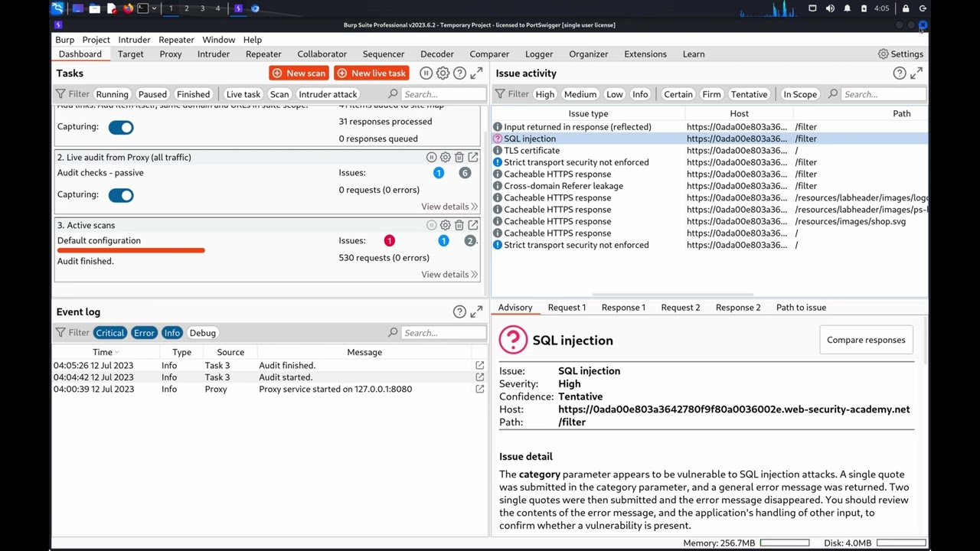
Task: Open the terminal dropdown arrow in panel
Action: [155, 8]
